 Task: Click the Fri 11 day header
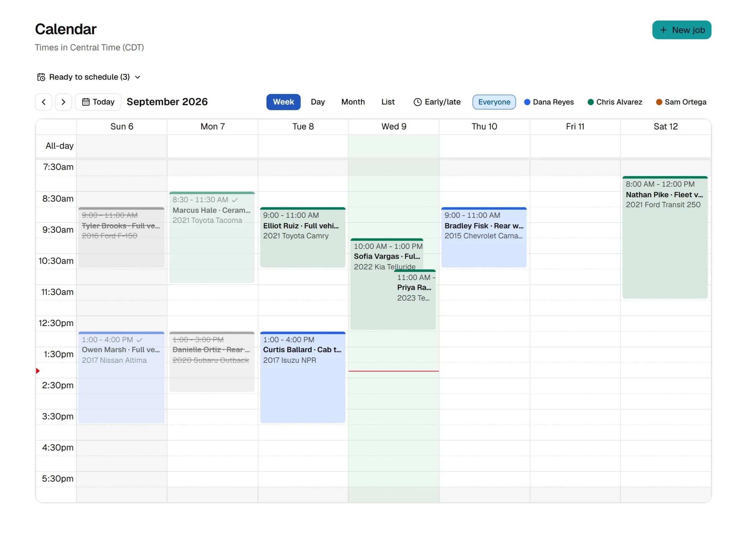click(x=575, y=126)
